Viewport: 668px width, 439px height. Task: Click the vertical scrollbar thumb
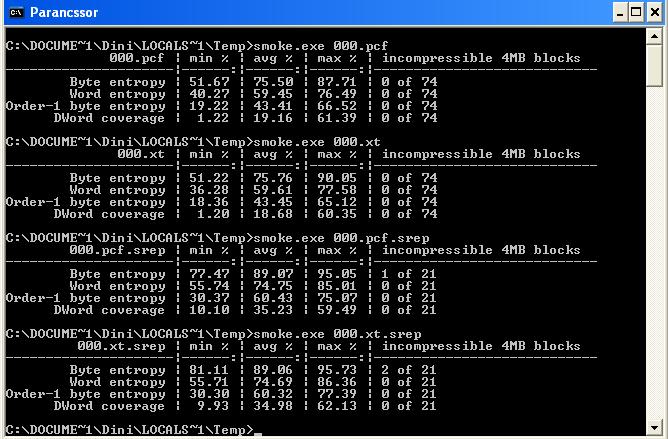[654, 66]
